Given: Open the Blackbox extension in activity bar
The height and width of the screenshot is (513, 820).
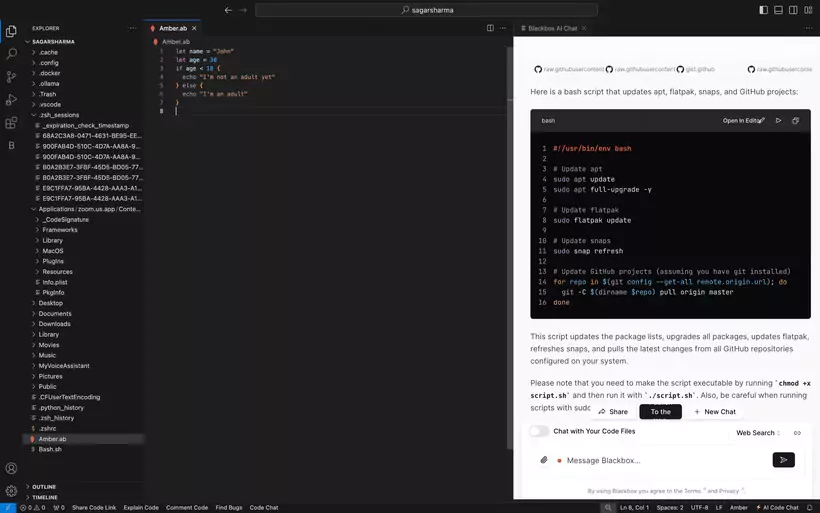Looking at the screenshot, I should point(11,145).
